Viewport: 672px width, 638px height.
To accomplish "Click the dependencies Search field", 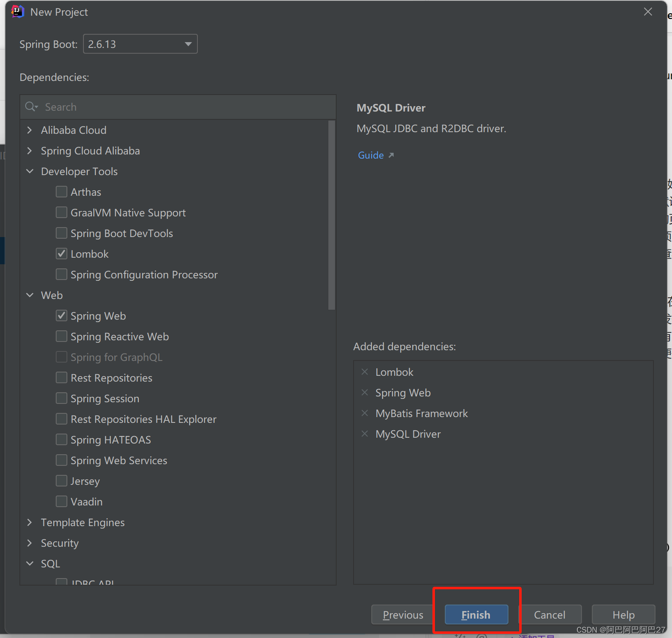I will (x=178, y=107).
